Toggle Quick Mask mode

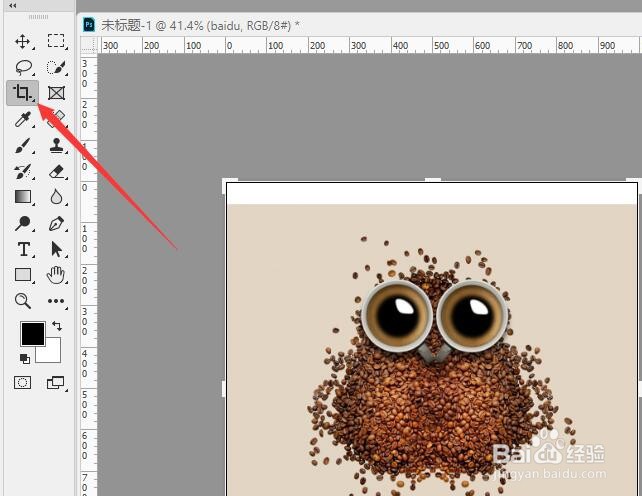click(23, 383)
